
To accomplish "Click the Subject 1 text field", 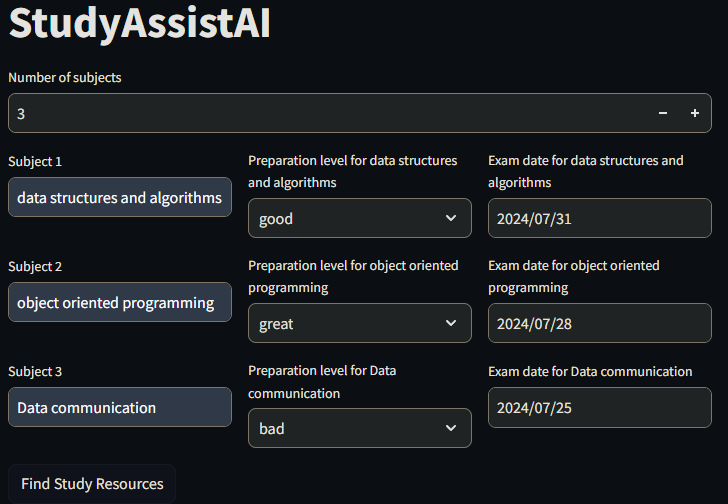I will [x=120, y=197].
